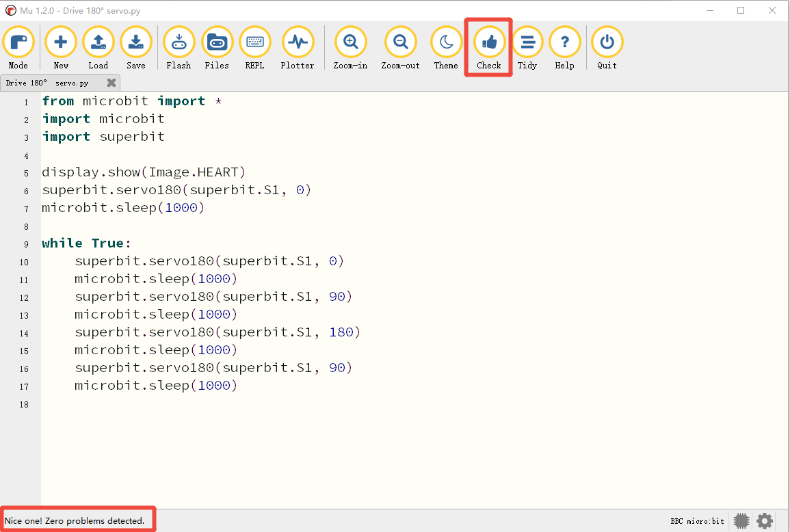Click line number 4 in the gutter

tap(26, 156)
